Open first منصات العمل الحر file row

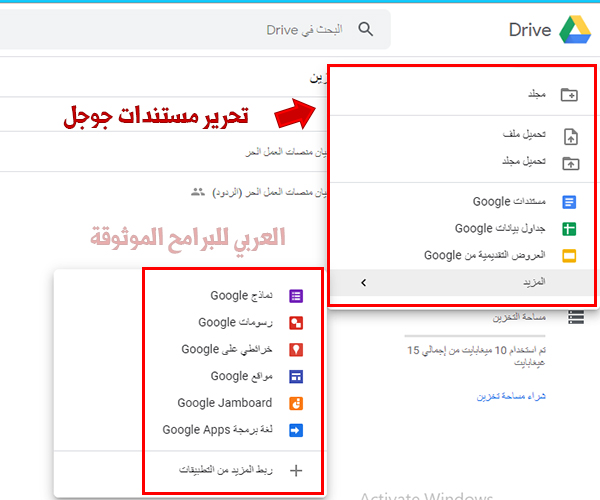[x=163, y=152]
